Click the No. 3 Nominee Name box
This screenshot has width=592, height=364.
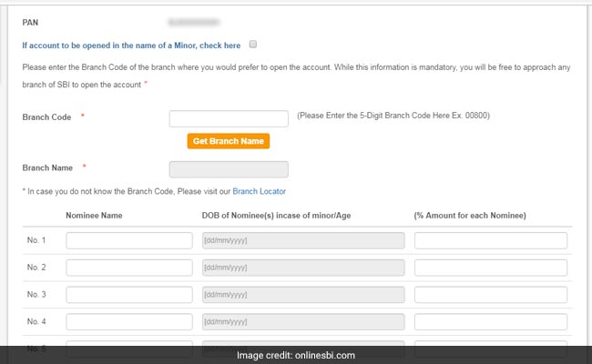pos(129,295)
